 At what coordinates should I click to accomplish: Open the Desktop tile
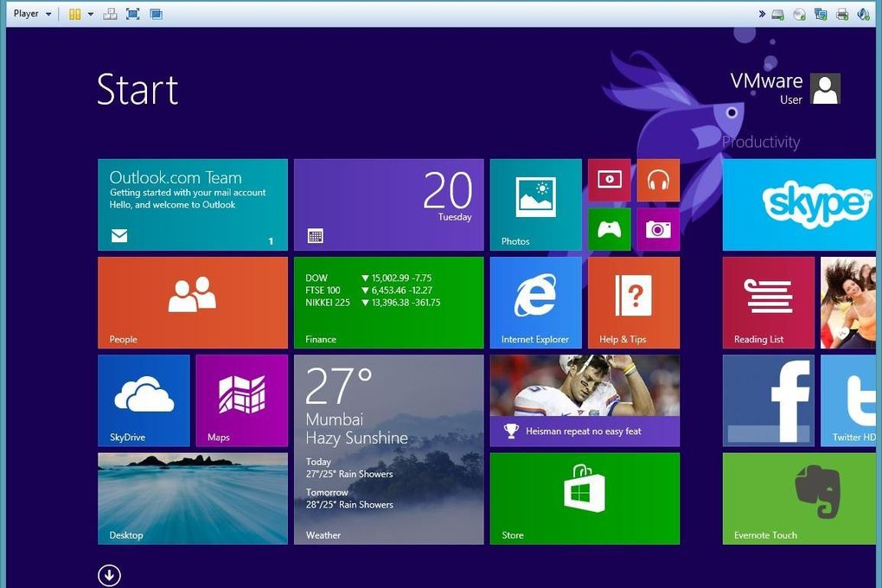click(192, 499)
